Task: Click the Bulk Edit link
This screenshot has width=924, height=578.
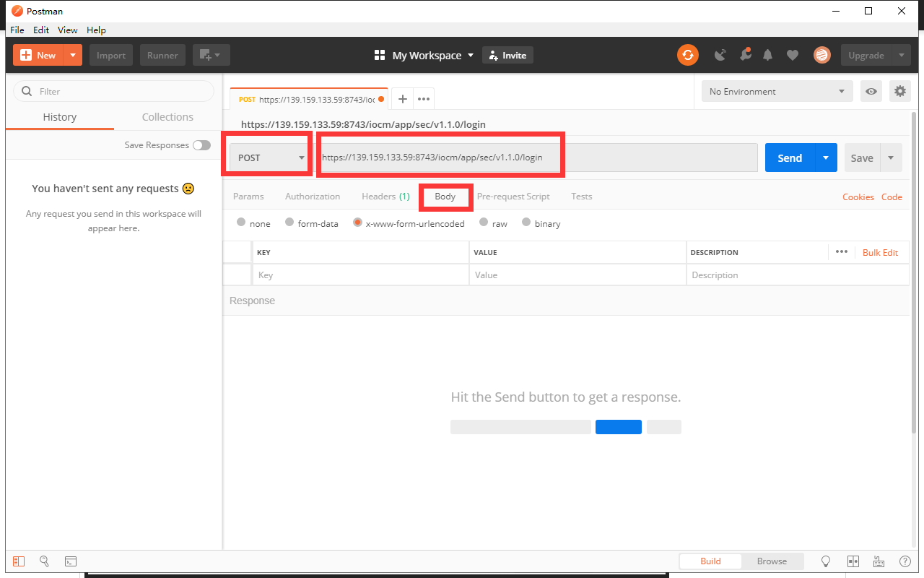Action: (881, 252)
